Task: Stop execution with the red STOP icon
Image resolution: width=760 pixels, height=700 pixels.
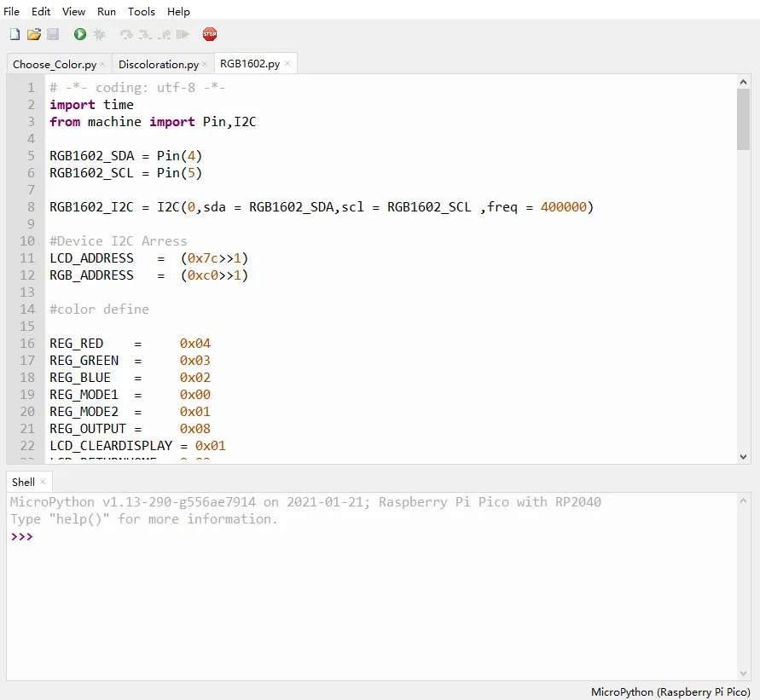Action: [209, 34]
